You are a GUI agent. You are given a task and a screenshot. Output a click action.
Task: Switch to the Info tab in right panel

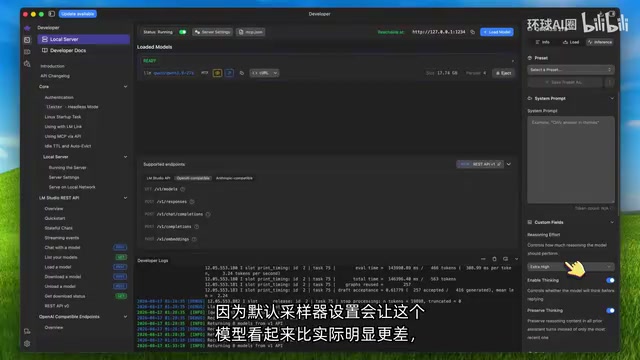click(543, 42)
